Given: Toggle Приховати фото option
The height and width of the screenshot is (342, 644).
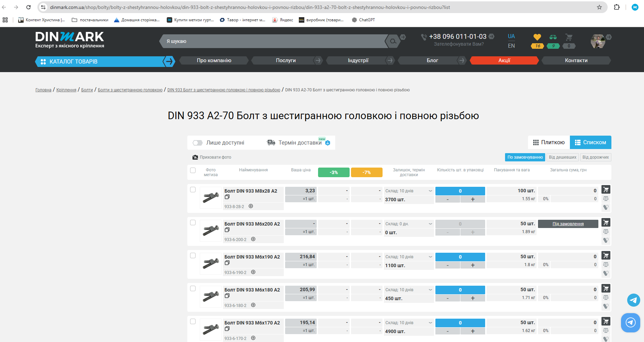Looking at the screenshot, I should 212,157.
